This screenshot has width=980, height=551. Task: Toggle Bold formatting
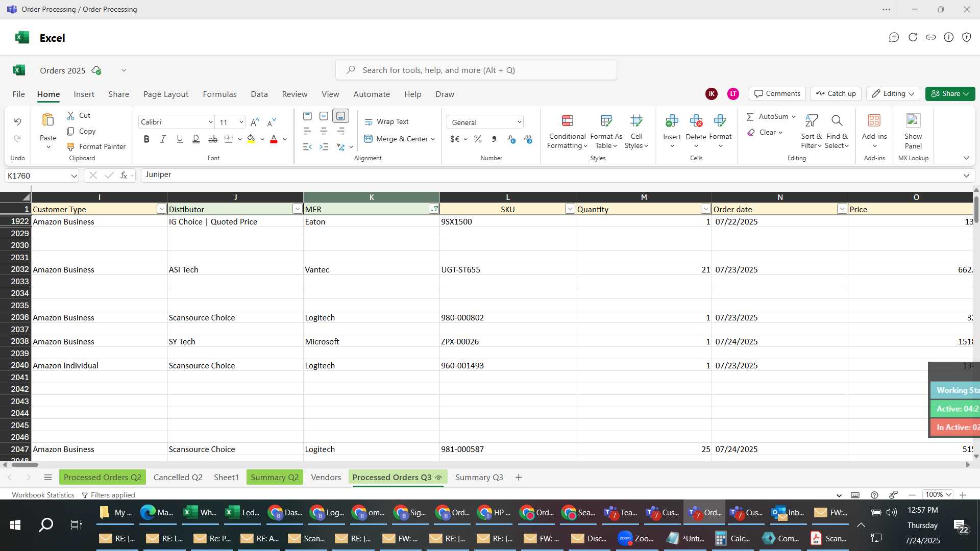point(146,139)
